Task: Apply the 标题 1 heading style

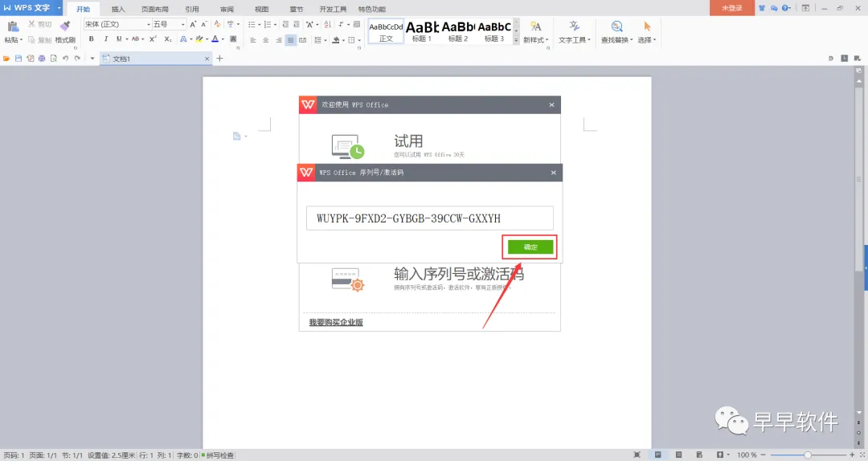Action: pyautogui.click(x=422, y=31)
